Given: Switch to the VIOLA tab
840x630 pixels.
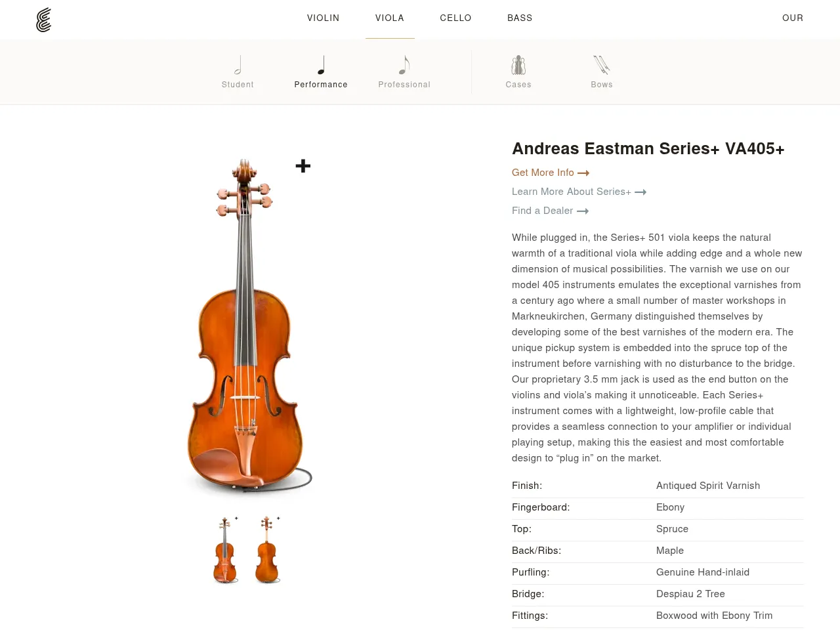Looking at the screenshot, I should click(x=390, y=18).
